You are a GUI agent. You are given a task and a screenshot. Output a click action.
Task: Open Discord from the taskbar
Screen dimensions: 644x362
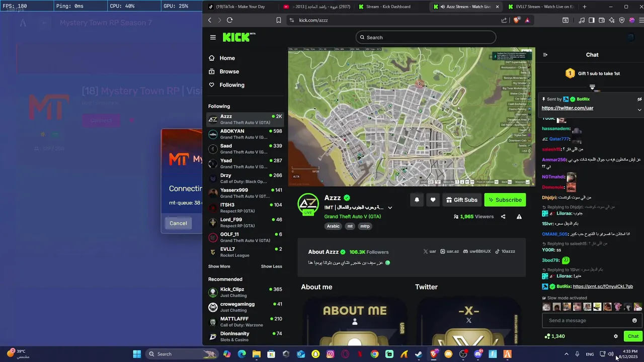click(x=478, y=354)
